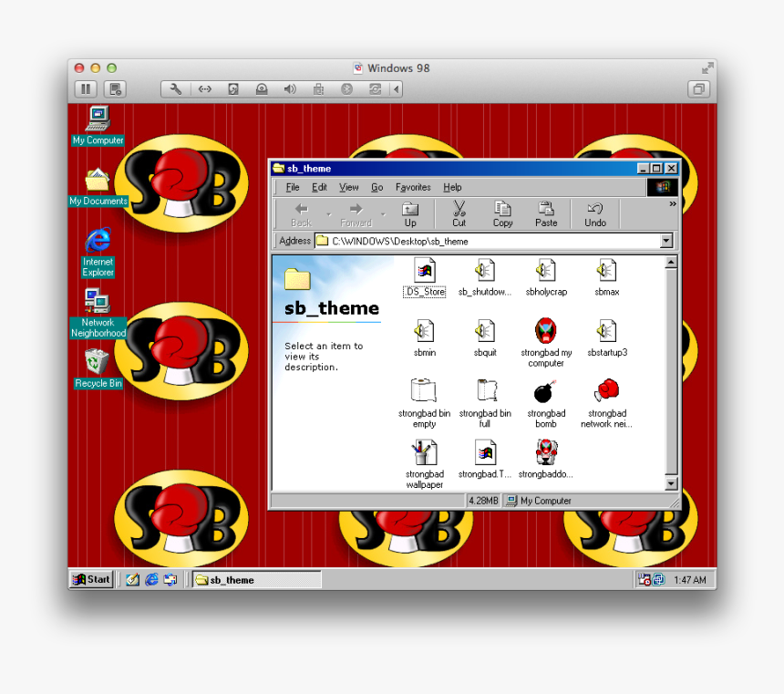Select Internet Explorer desktop icon

point(98,253)
